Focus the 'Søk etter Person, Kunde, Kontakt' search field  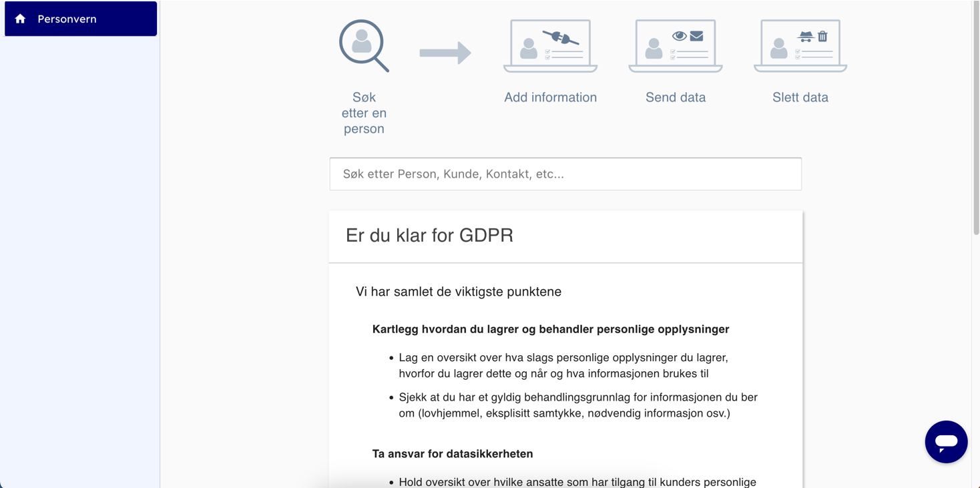pos(565,174)
